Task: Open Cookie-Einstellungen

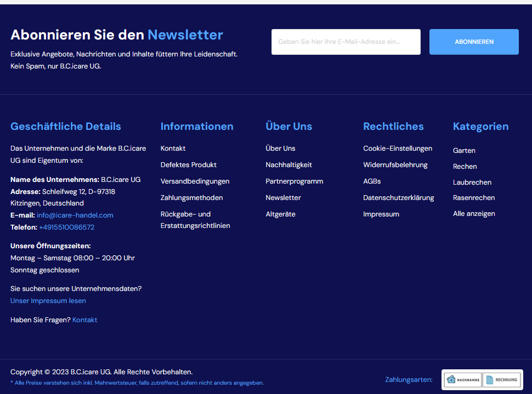Action: 398,149
